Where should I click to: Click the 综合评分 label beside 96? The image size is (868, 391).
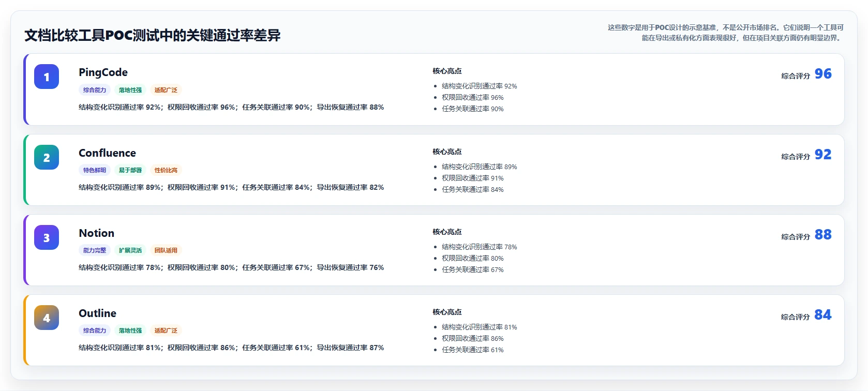pos(796,76)
